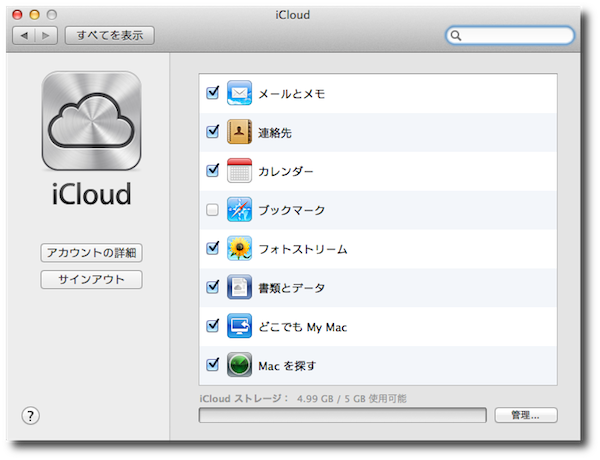Enable ブックマーク checkbox
Screen dimensions: 600x460
[212, 210]
